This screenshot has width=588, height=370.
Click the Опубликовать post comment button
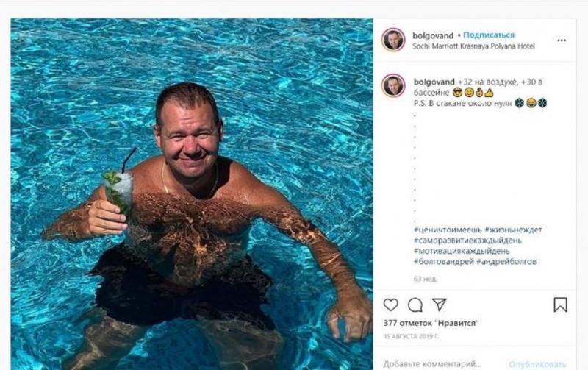coord(537,364)
